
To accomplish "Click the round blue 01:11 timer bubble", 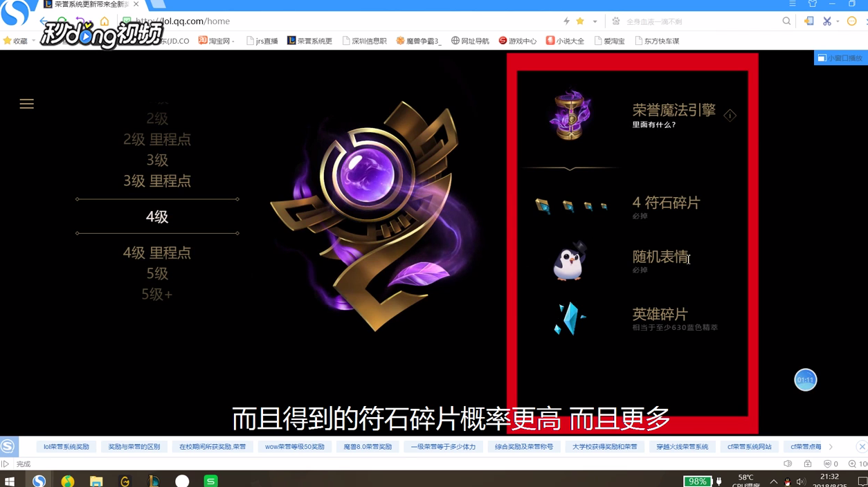I will [x=805, y=380].
